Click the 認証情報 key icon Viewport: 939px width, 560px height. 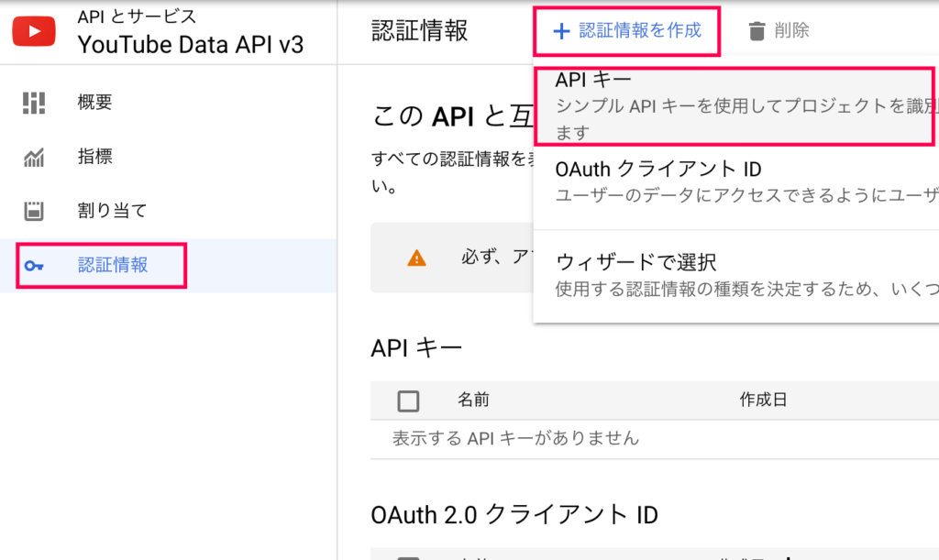click(34, 266)
